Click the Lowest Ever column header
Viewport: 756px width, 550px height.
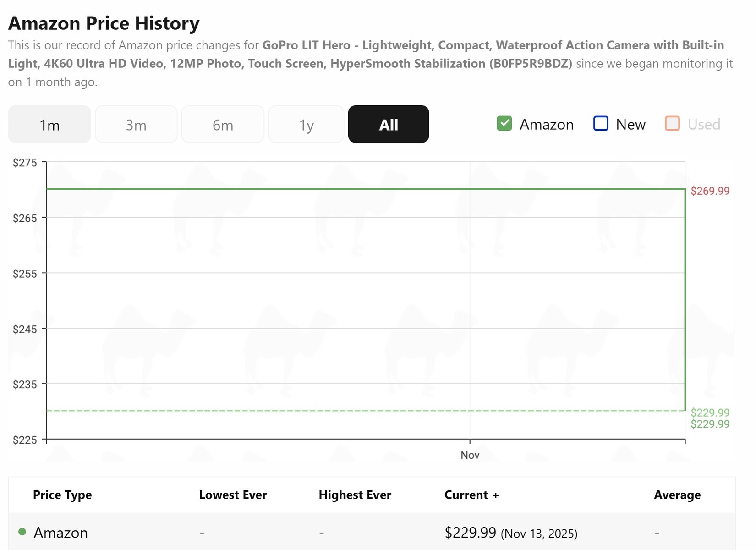[233, 495]
